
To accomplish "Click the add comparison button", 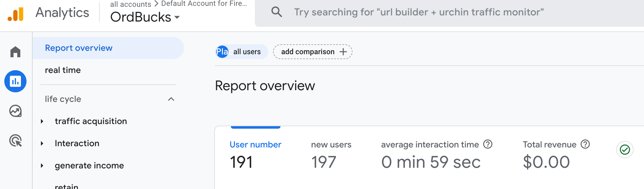I will [313, 52].
